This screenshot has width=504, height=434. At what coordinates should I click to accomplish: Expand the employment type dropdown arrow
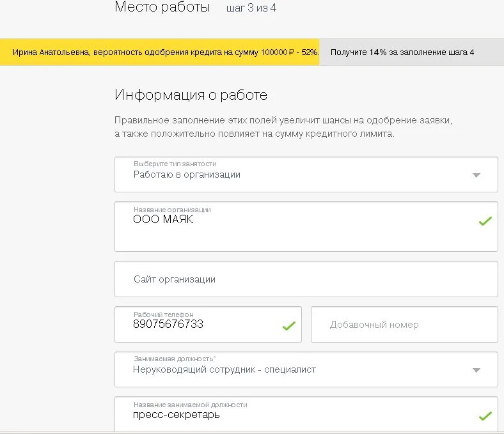476,175
